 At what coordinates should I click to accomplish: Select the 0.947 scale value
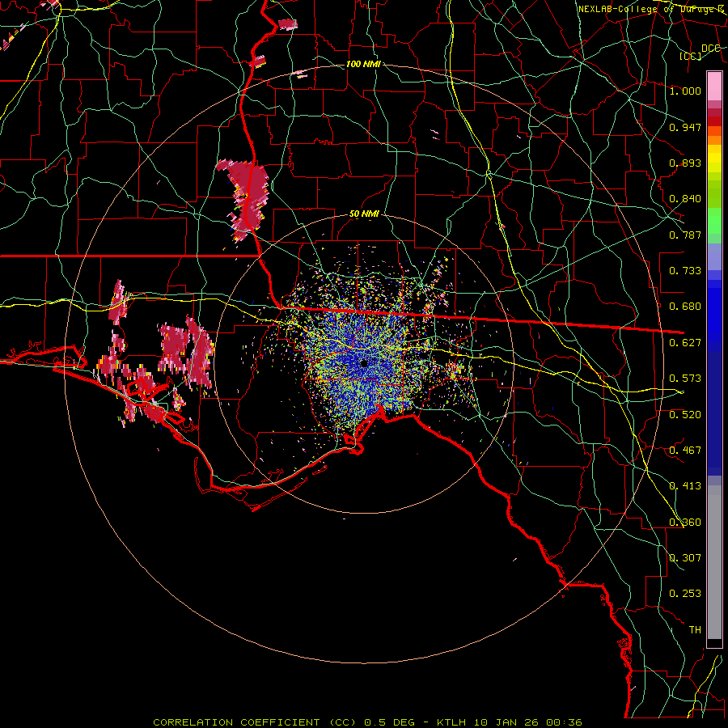pos(685,127)
